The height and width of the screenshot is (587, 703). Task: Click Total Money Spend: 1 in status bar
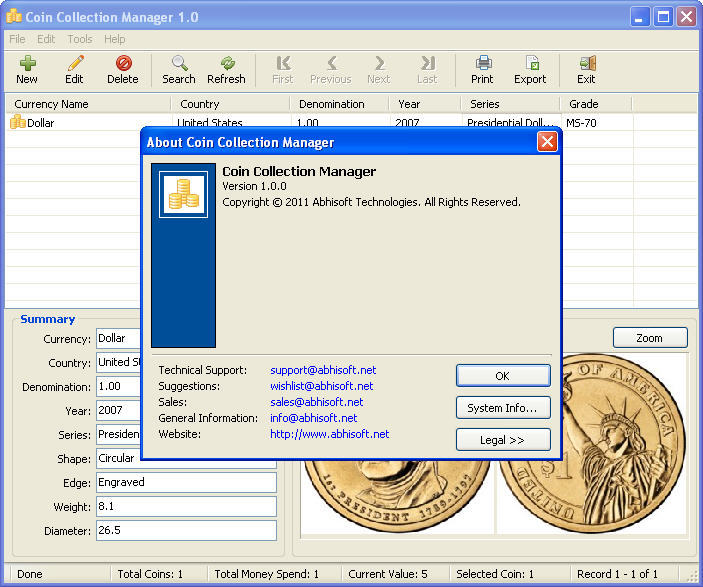point(266,574)
